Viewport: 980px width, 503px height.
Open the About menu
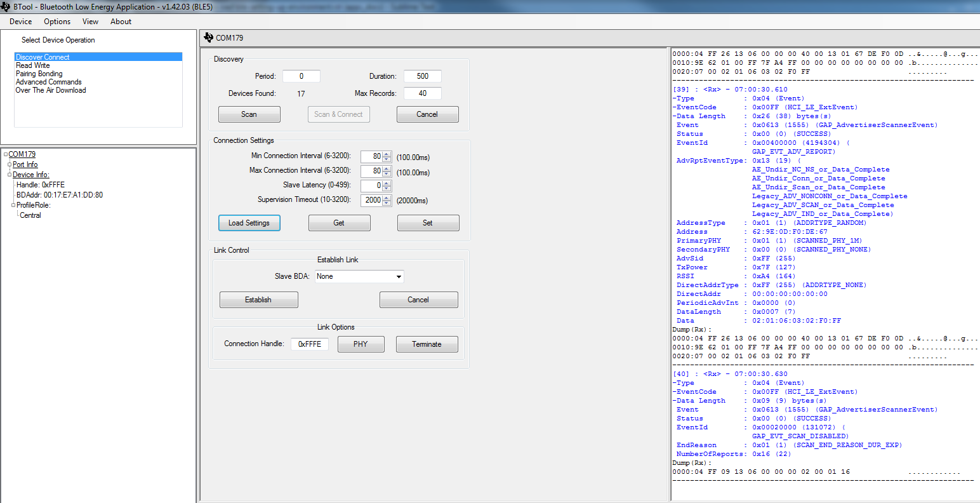[x=121, y=21]
